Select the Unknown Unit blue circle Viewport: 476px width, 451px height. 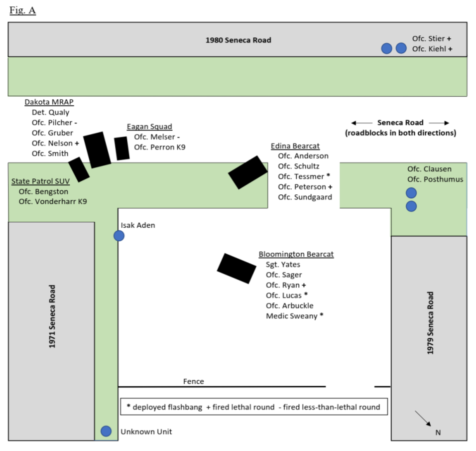click(x=106, y=430)
